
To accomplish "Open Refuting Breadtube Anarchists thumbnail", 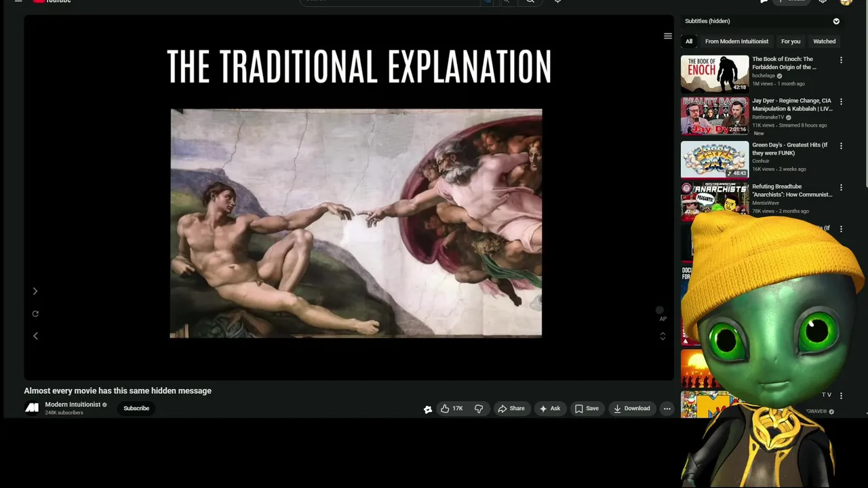I will coord(715,201).
